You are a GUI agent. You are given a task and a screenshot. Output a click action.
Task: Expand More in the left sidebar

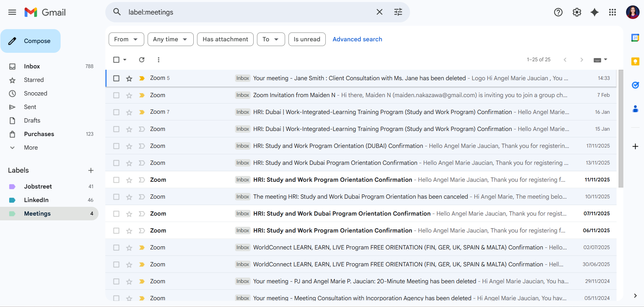coord(31,148)
